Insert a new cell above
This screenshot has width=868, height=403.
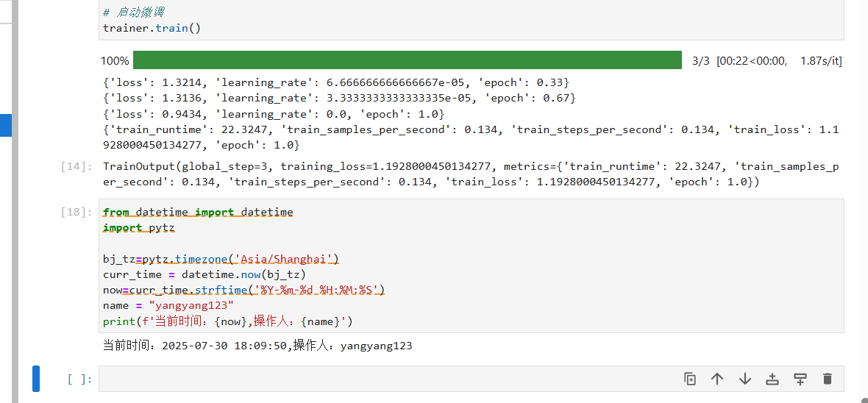click(x=772, y=379)
